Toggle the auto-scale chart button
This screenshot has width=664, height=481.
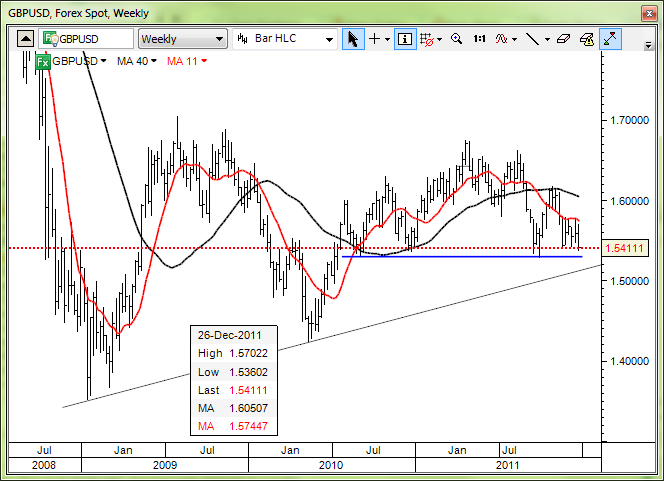(610, 39)
